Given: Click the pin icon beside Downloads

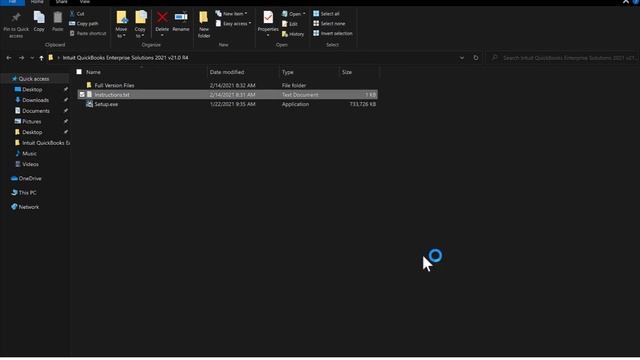Looking at the screenshot, I should 66,100.
